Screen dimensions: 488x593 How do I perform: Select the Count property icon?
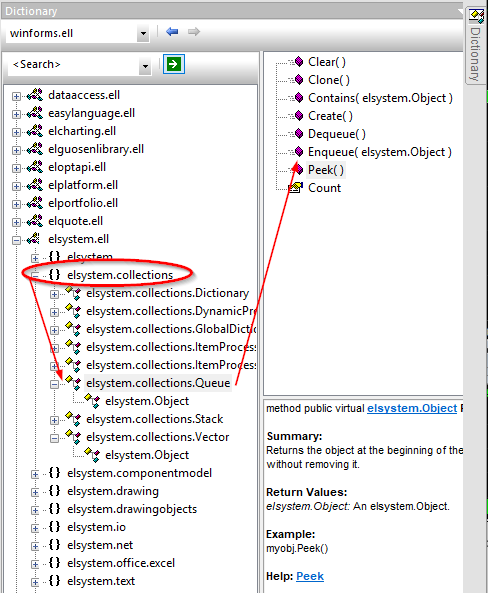click(x=296, y=188)
